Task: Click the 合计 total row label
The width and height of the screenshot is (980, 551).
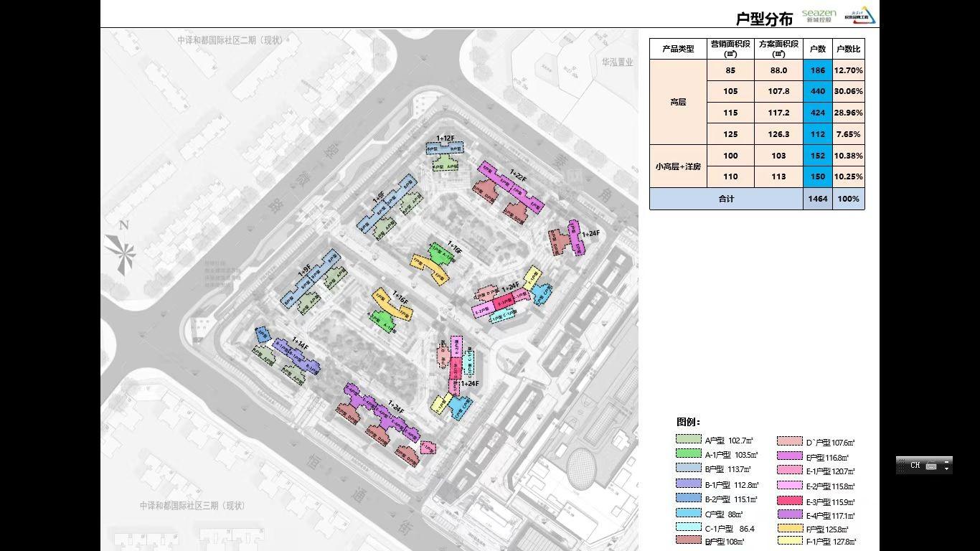Action: pyautogui.click(x=726, y=199)
